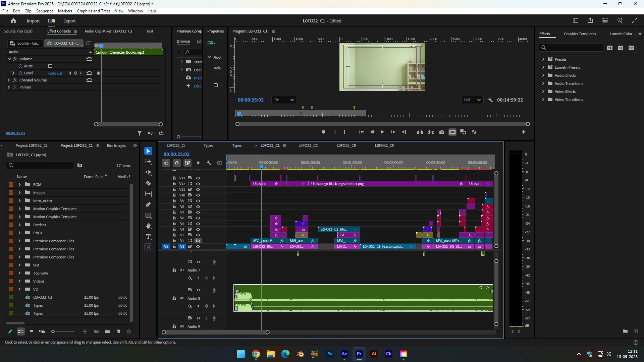Image resolution: width=644 pixels, height=362 pixels.
Task: Open the Fit zoom level dropdown
Action: pos(284,100)
